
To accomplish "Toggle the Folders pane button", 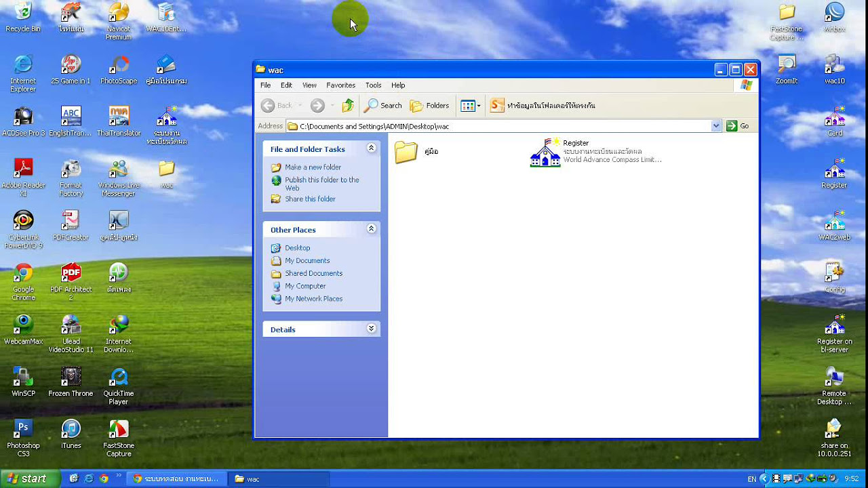I will pyautogui.click(x=429, y=105).
